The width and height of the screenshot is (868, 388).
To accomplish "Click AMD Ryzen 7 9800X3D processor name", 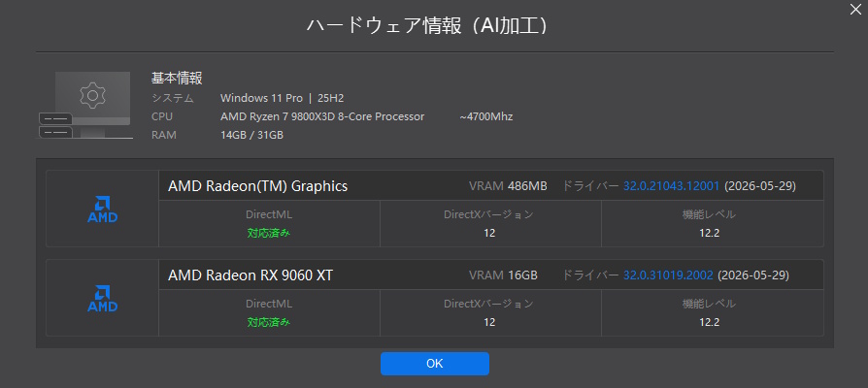I will pos(322,116).
